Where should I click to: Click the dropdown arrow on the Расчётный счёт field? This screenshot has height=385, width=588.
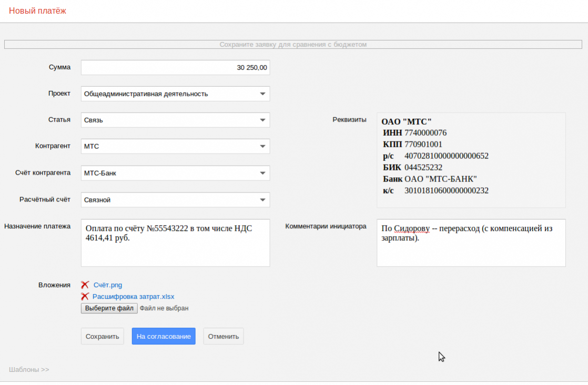(262, 200)
